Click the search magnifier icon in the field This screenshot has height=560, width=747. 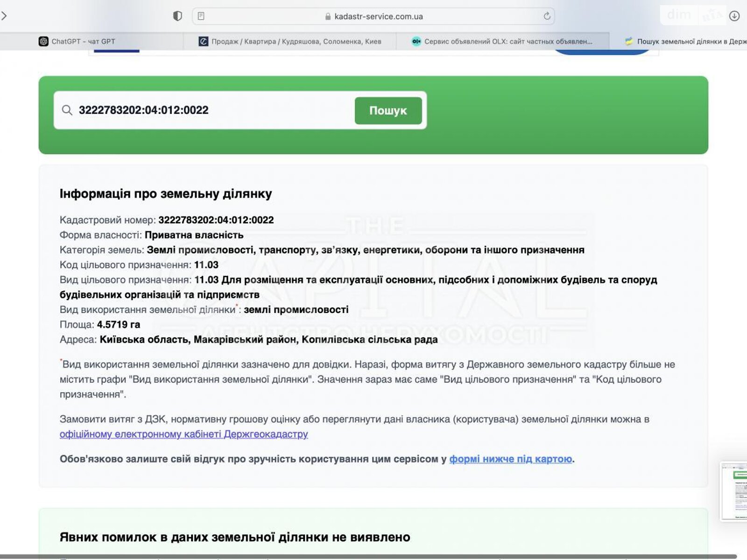[x=67, y=110]
